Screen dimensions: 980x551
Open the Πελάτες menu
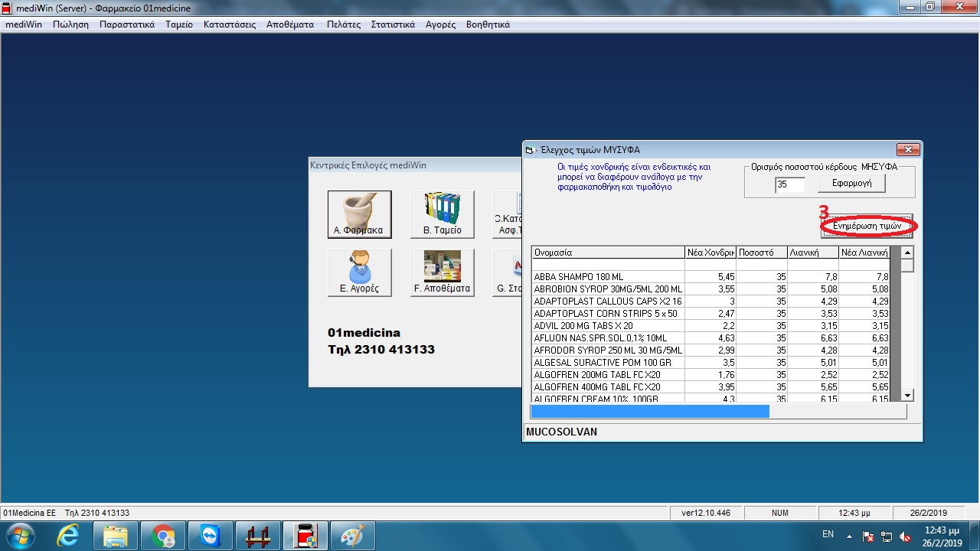344,24
